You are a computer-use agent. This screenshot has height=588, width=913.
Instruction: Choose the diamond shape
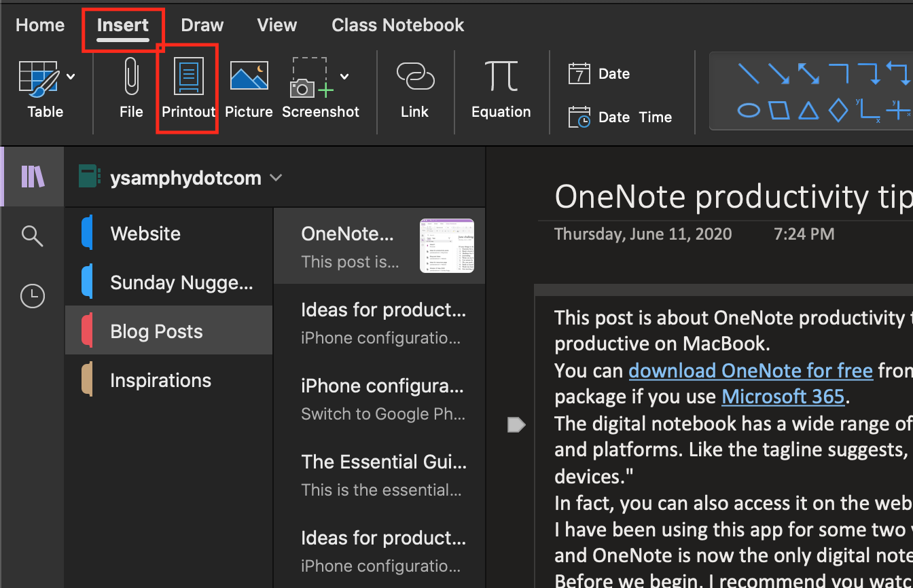point(838,109)
